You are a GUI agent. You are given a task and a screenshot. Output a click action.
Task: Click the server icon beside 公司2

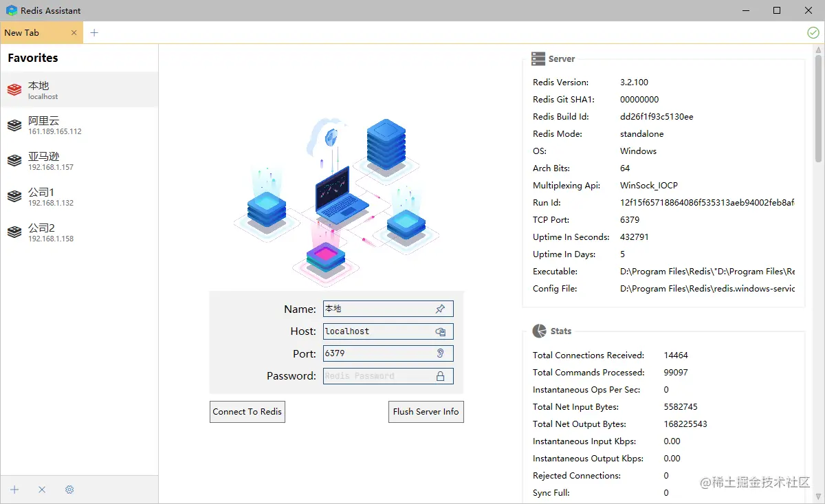[14, 233]
